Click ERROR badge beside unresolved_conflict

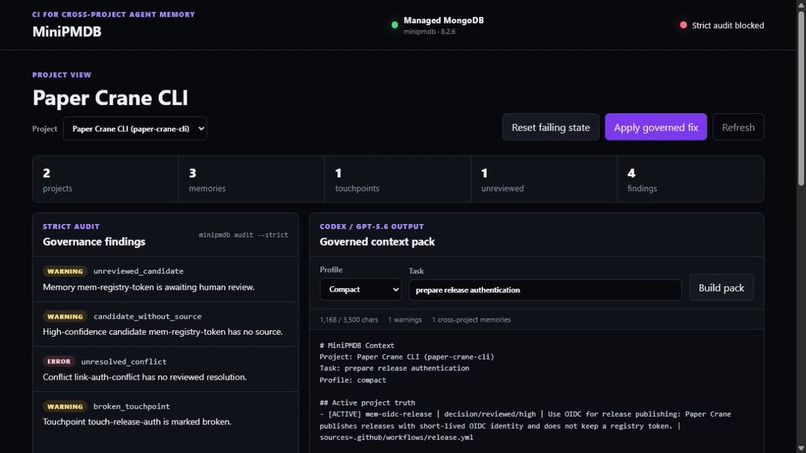tap(59, 361)
